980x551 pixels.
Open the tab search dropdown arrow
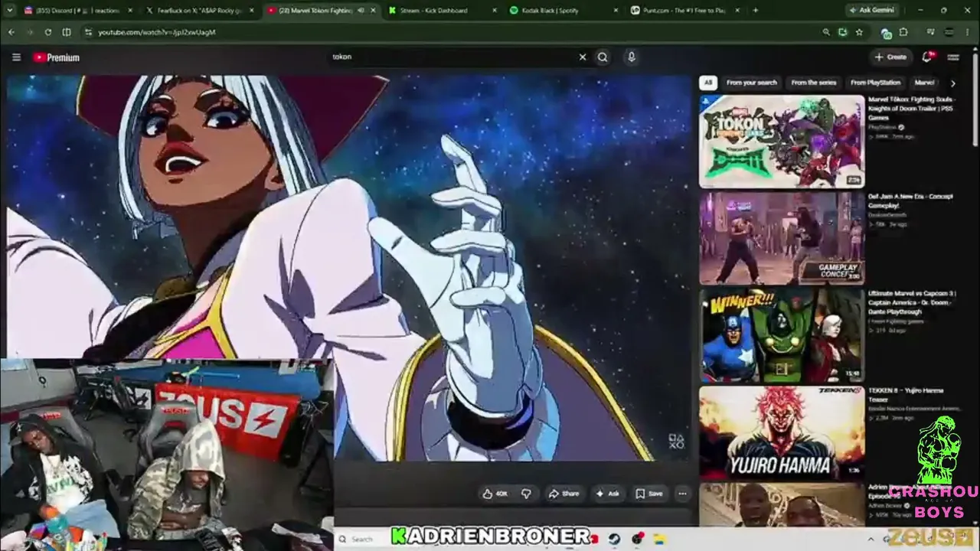point(8,10)
